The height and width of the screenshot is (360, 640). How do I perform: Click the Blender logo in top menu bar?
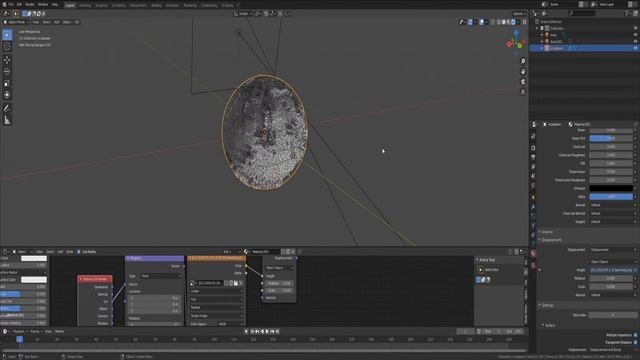tap(3, 4)
